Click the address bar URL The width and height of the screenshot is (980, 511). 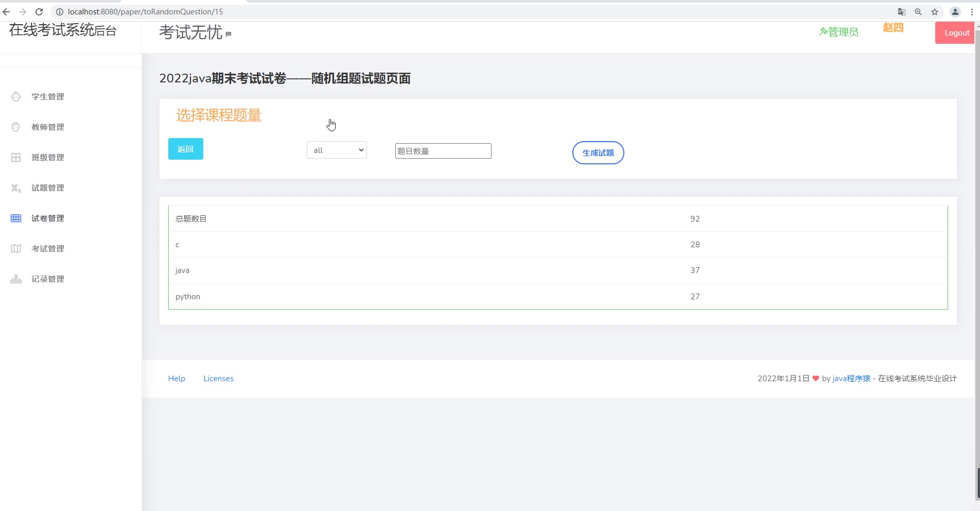[145, 11]
